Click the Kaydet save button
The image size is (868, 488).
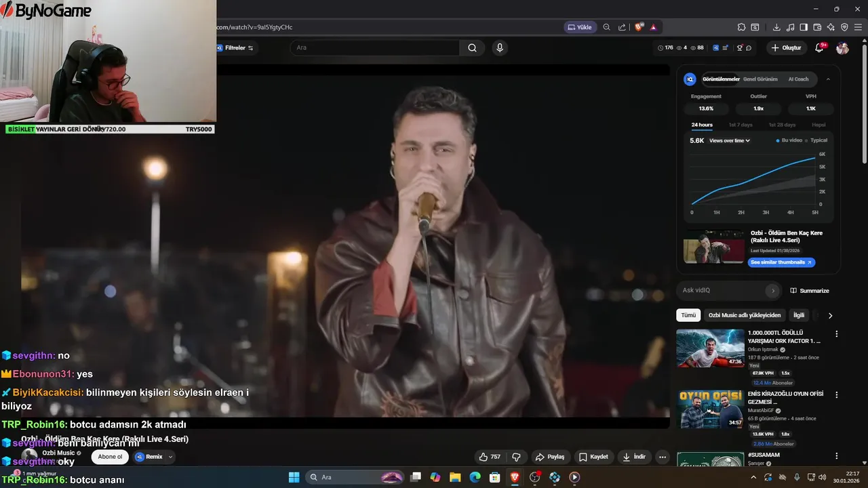coord(593,457)
